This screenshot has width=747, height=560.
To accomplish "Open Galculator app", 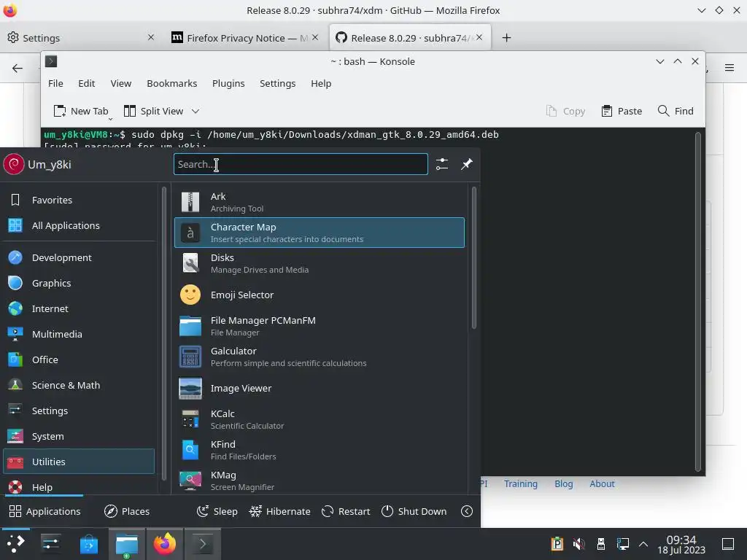I will click(x=320, y=357).
